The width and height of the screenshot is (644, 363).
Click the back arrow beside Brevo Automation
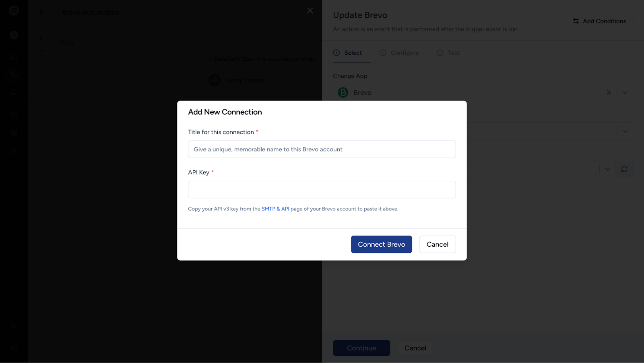[42, 12]
